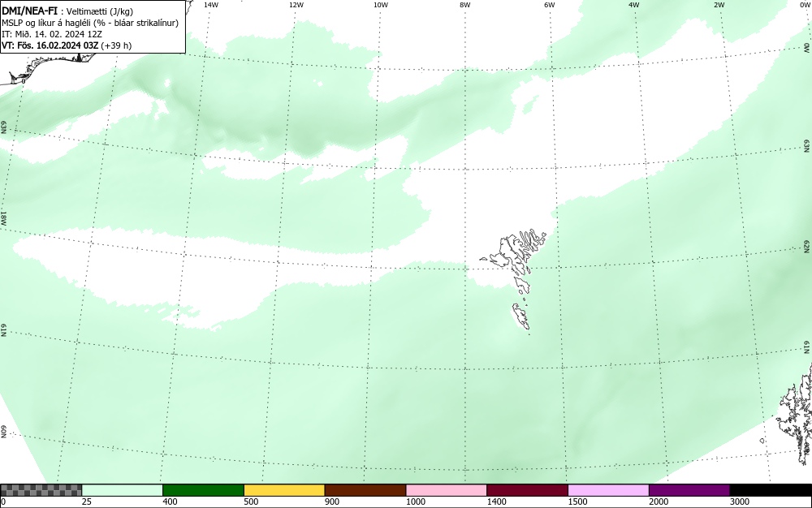Click the 18W label on left edge

point(3,217)
